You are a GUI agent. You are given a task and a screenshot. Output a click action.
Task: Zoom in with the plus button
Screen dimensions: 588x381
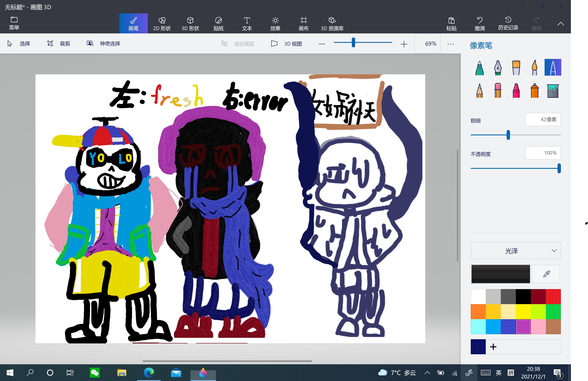pos(404,44)
